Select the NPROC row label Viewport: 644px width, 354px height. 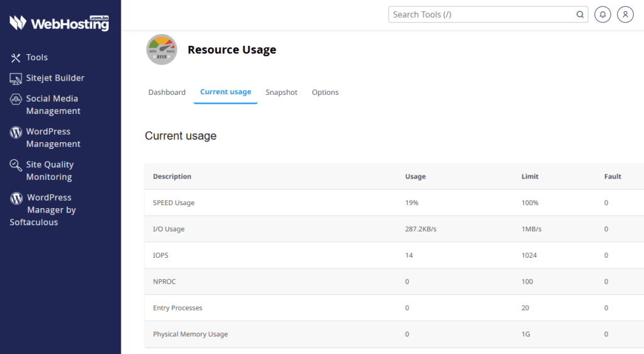click(164, 282)
